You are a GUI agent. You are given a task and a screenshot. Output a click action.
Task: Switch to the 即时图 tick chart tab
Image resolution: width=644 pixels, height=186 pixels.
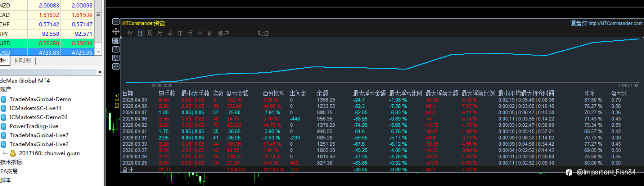point(22,60)
